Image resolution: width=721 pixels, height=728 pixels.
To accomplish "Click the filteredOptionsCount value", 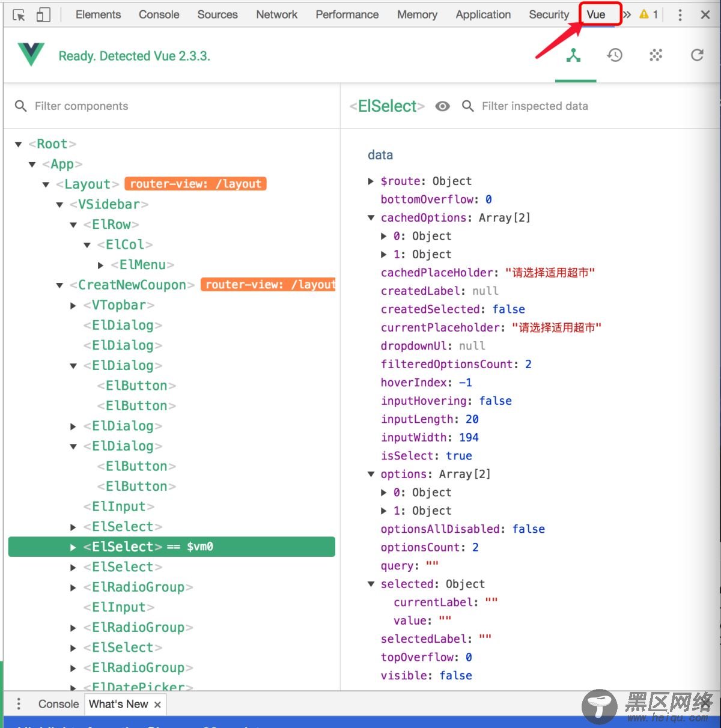I will (528, 364).
